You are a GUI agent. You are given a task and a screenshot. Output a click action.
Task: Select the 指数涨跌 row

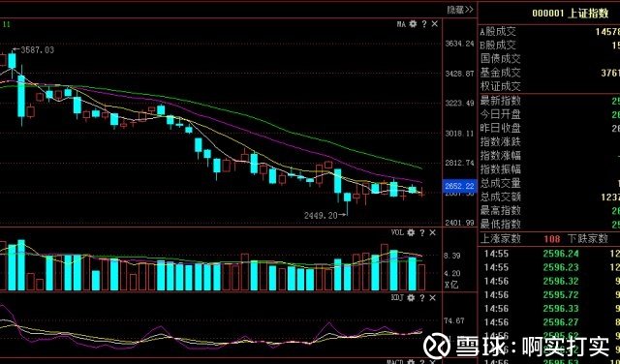(x=549, y=141)
